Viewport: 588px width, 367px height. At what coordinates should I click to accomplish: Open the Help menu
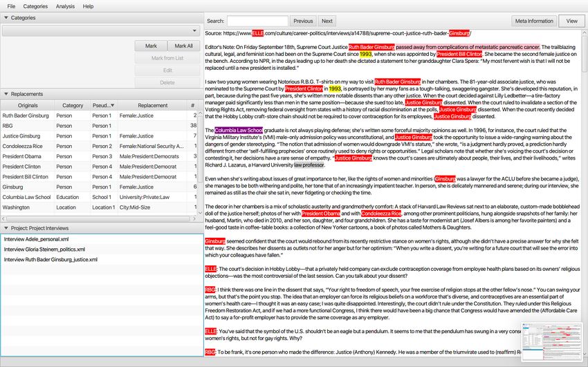point(88,6)
